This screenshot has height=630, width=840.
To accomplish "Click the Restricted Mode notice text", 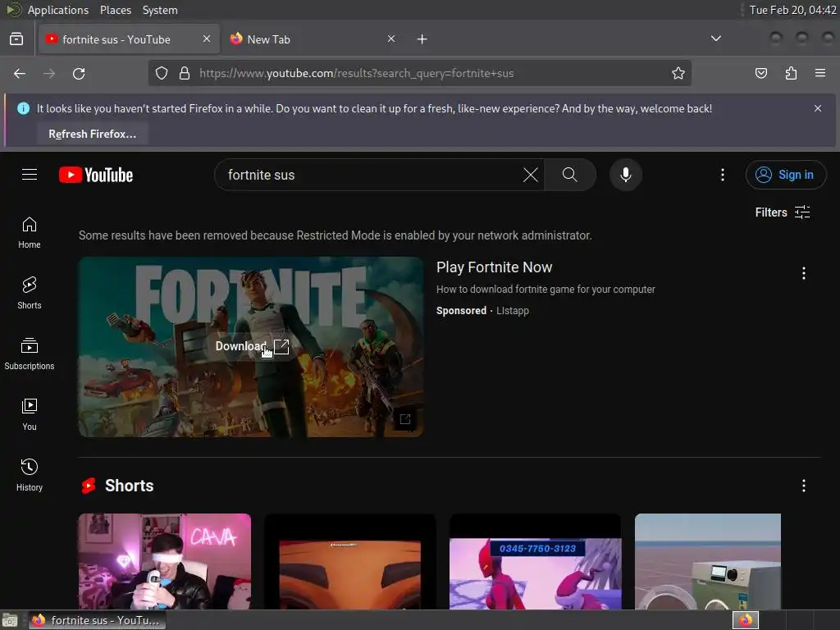I will [336, 235].
